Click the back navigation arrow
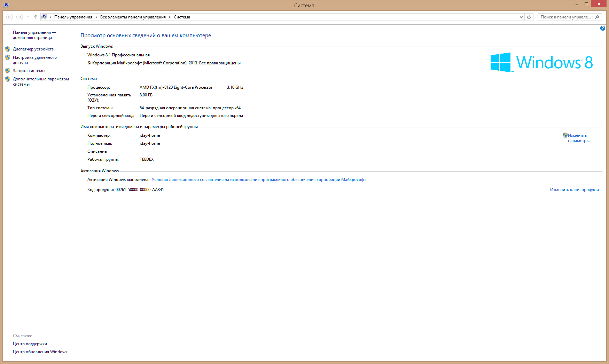The image size is (609, 364). tap(10, 17)
